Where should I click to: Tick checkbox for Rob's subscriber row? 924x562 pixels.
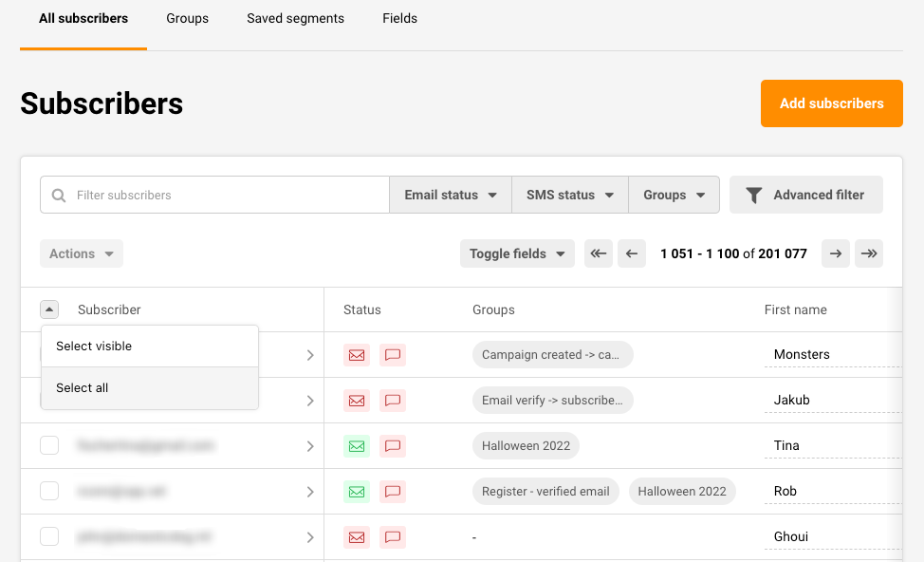pos(49,491)
